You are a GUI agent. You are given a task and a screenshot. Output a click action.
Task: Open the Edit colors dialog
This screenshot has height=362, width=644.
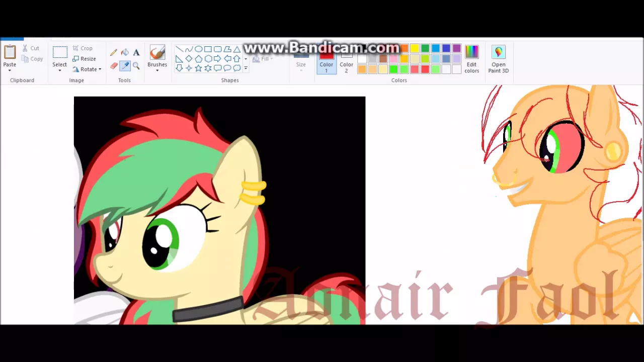[x=471, y=59]
